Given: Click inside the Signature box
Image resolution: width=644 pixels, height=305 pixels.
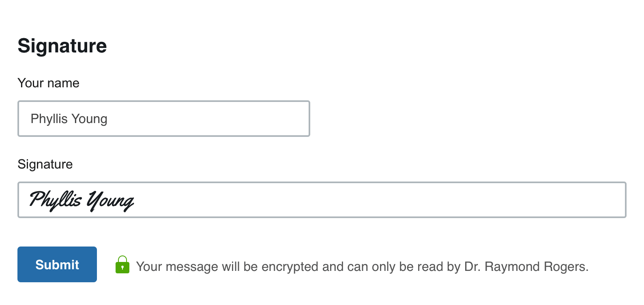Looking at the screenshot, I should pyautogui.click(x=322, y=200).
